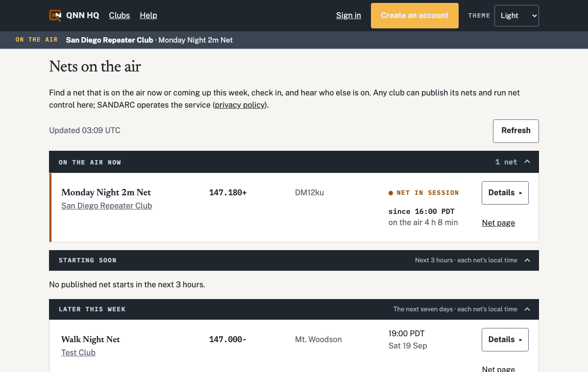Viewport: 588px width, 372px height.
Task: Click the Monday Night 2m Net title
Action: click(106, 192)
